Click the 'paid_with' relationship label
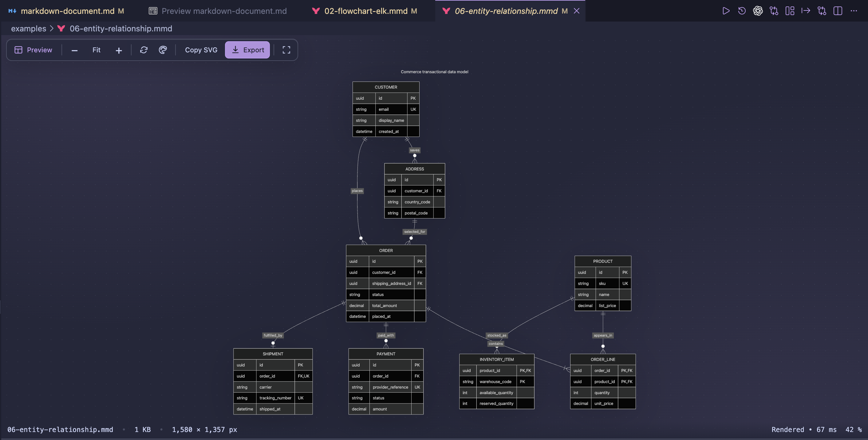 [386, 335]
